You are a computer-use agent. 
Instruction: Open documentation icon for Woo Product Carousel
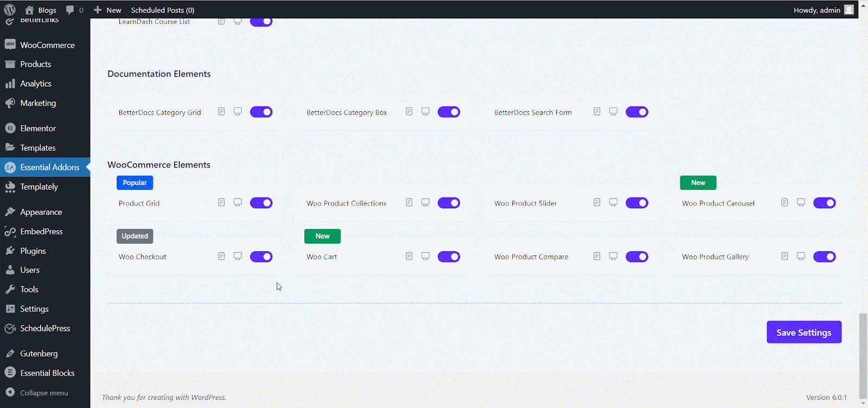[x=784, y=202]
